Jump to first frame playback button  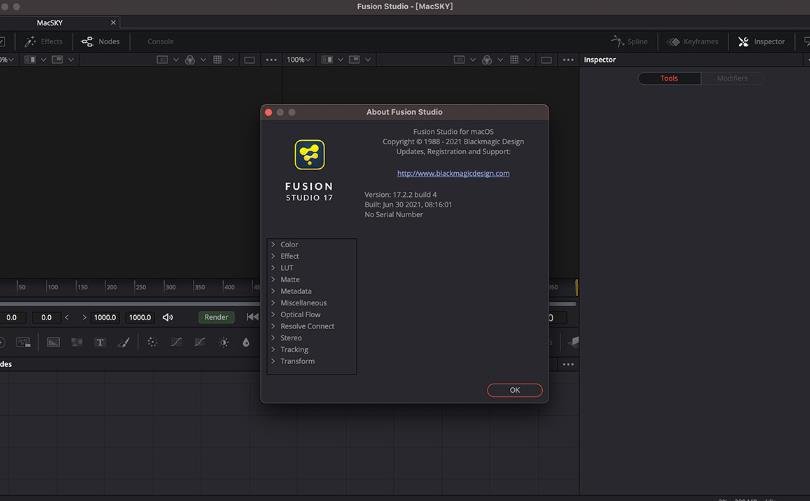(252, 317)
